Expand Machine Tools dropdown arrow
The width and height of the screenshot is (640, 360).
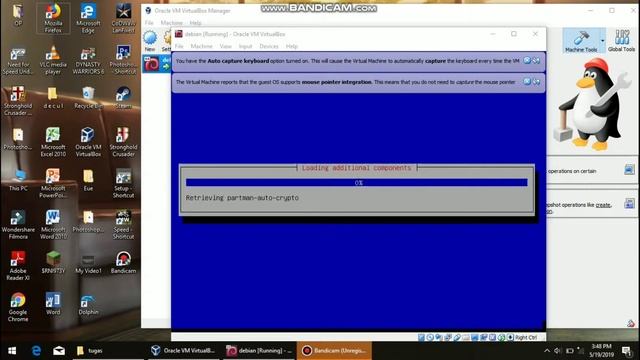602,40
